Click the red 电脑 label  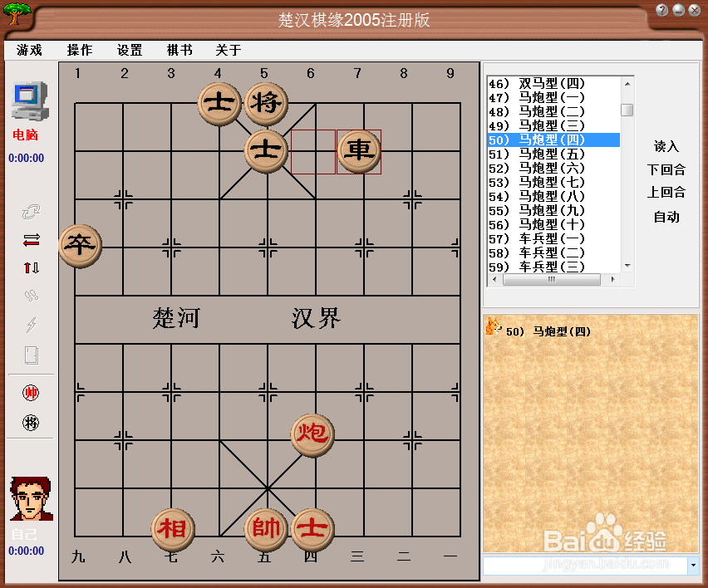click(25, 135)
